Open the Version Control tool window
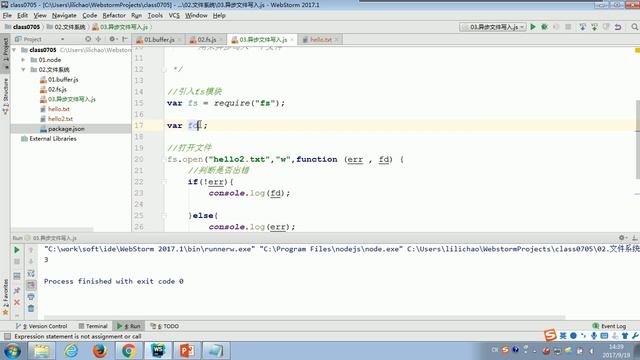 pyautogui.click(x=41, y=326)
